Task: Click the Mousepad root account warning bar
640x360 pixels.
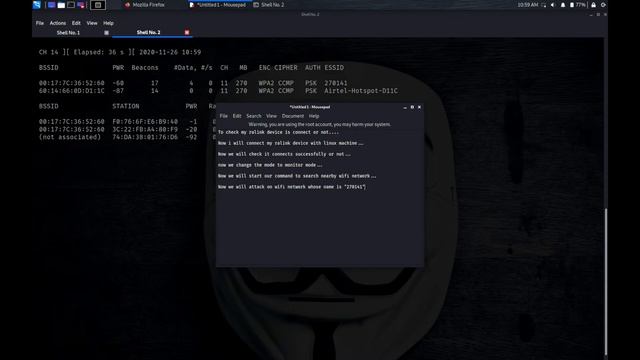Action: [320, 124]
